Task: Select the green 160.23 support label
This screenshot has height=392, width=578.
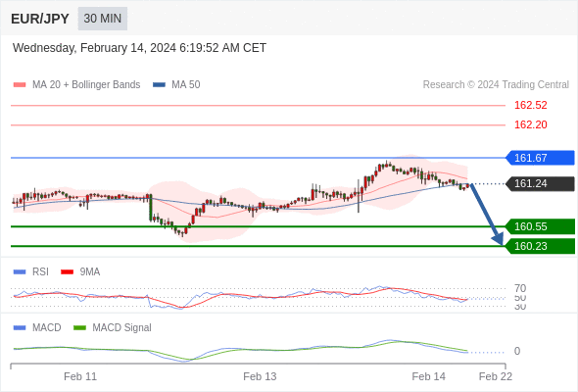Action: coord(540,246)
